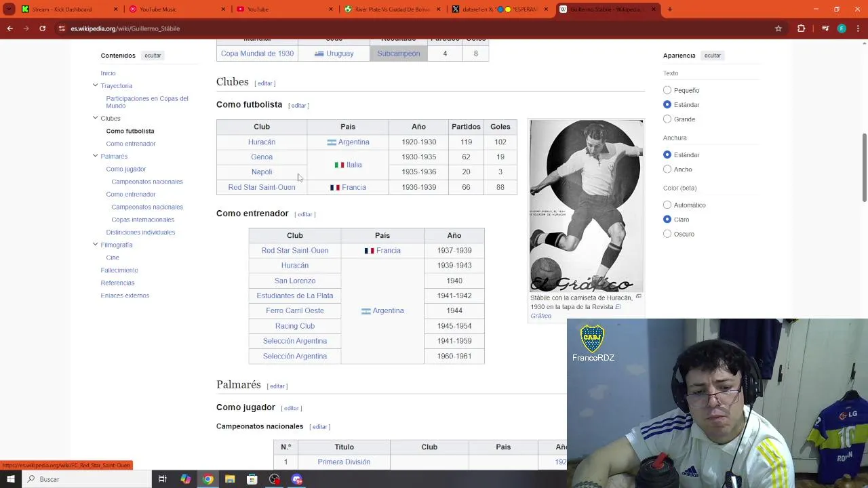The width and height of the screenshot is (868, 488).
Task: Open Ferro Carril Oeste link
Action: 295,310
